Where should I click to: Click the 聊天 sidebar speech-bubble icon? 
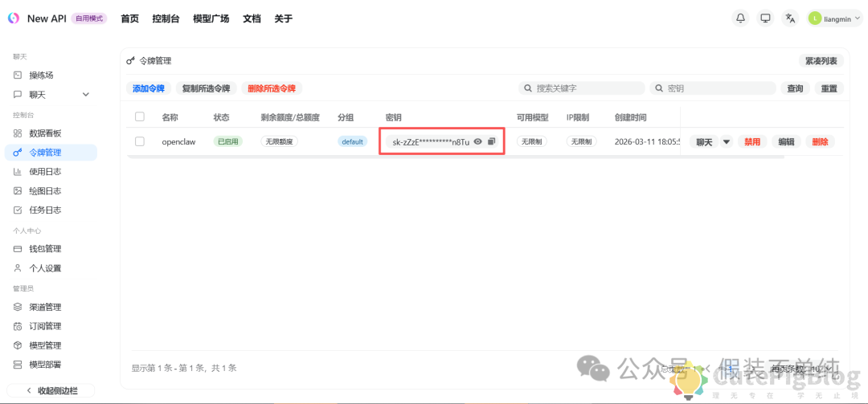pyautogui.click(x=18, y=95)
